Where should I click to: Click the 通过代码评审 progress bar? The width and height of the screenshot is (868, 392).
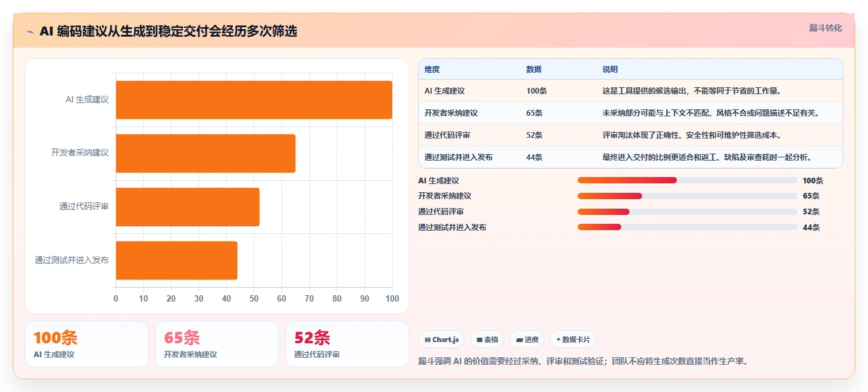(x=687, y=211)
